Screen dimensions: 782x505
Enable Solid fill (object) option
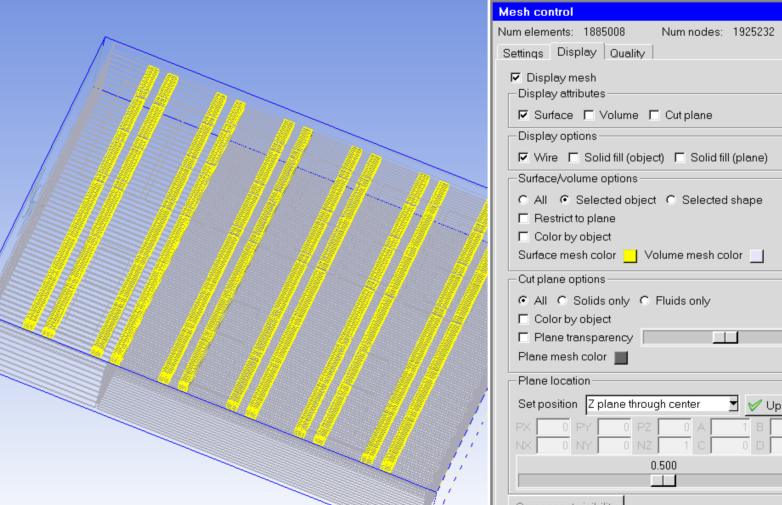tap(573, 158)
